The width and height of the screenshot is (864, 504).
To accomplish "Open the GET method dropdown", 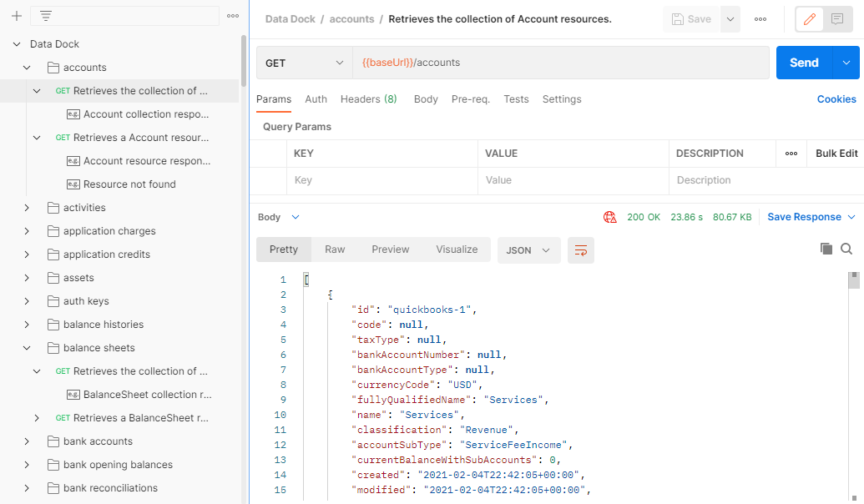I will [x=304, y=63].
